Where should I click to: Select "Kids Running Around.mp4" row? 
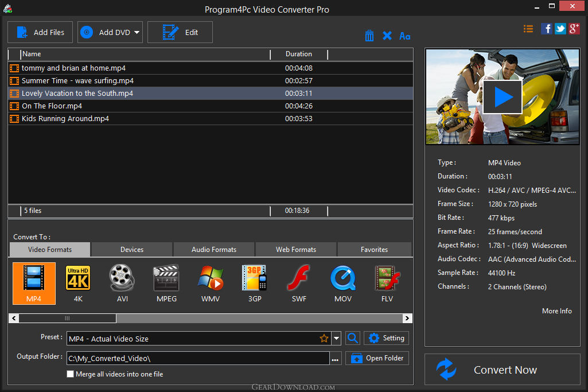pos(211,119)
